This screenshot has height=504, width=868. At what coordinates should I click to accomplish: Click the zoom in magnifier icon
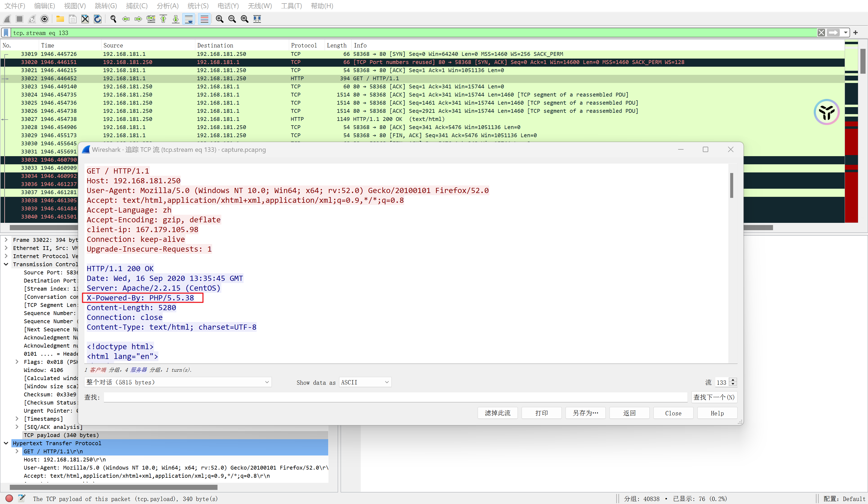click(x=219, y=19)
